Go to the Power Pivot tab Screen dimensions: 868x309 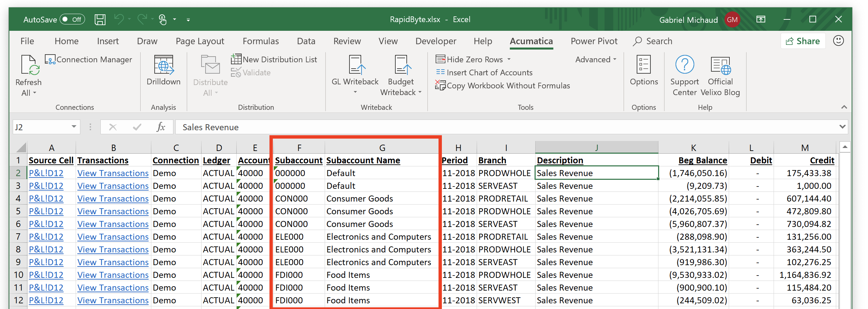pyautogui.click(x=594, y=41)
